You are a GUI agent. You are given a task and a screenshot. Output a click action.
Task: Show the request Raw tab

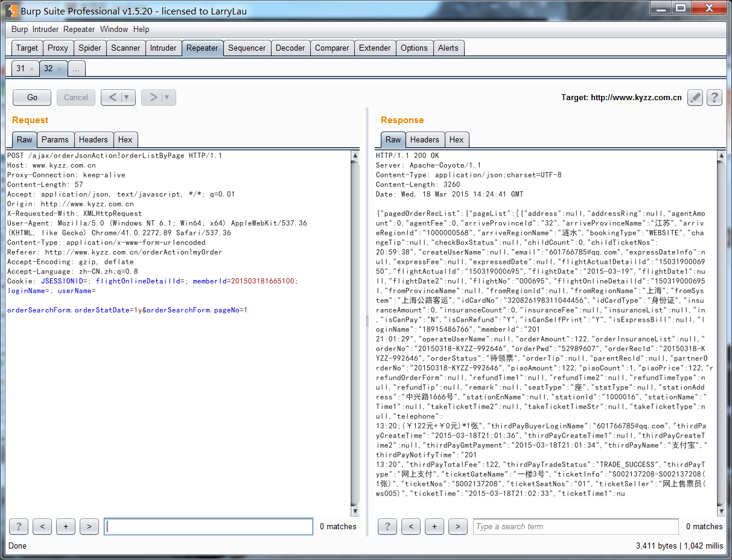click(x=25, y=139)
